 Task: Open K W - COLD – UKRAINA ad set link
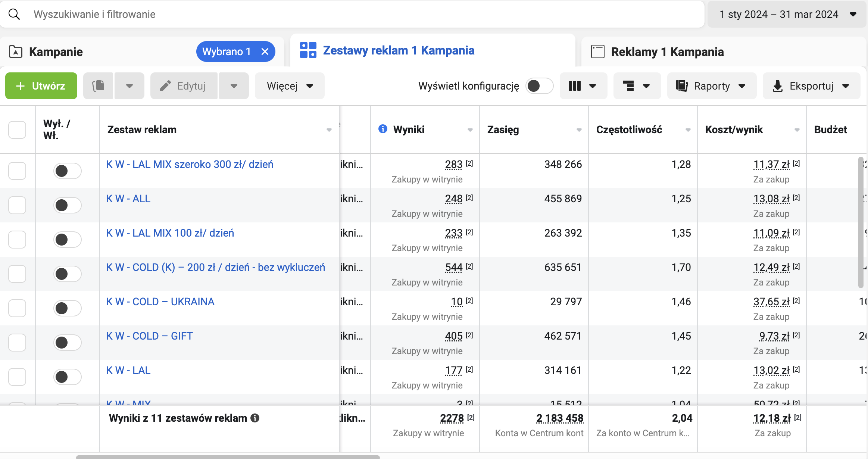(160, 302)
